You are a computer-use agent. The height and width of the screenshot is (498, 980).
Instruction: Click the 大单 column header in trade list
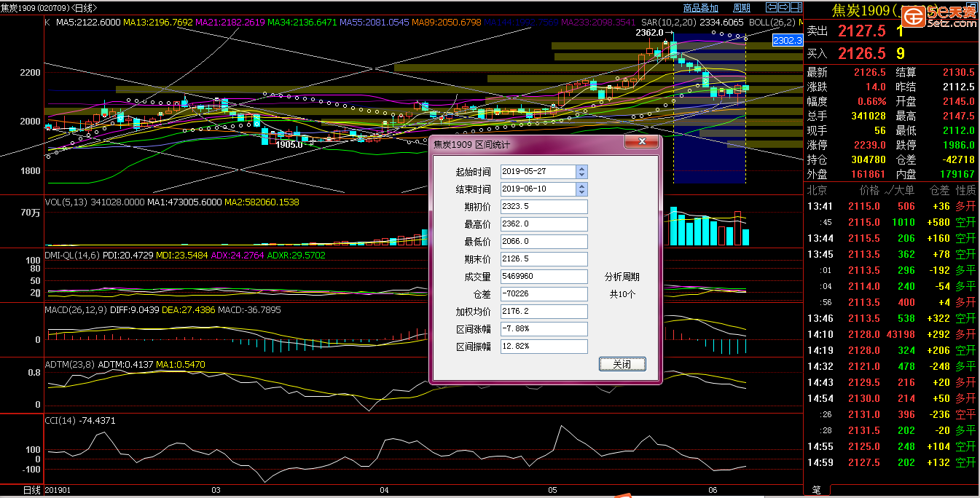pyautogui.click(x=904, y=190)
